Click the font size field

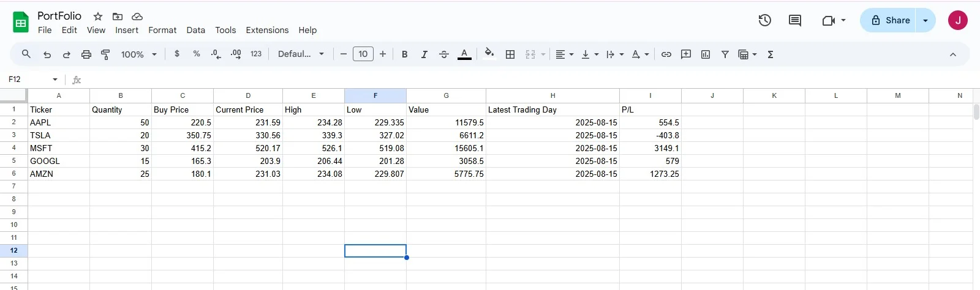(x=363, y=54)
